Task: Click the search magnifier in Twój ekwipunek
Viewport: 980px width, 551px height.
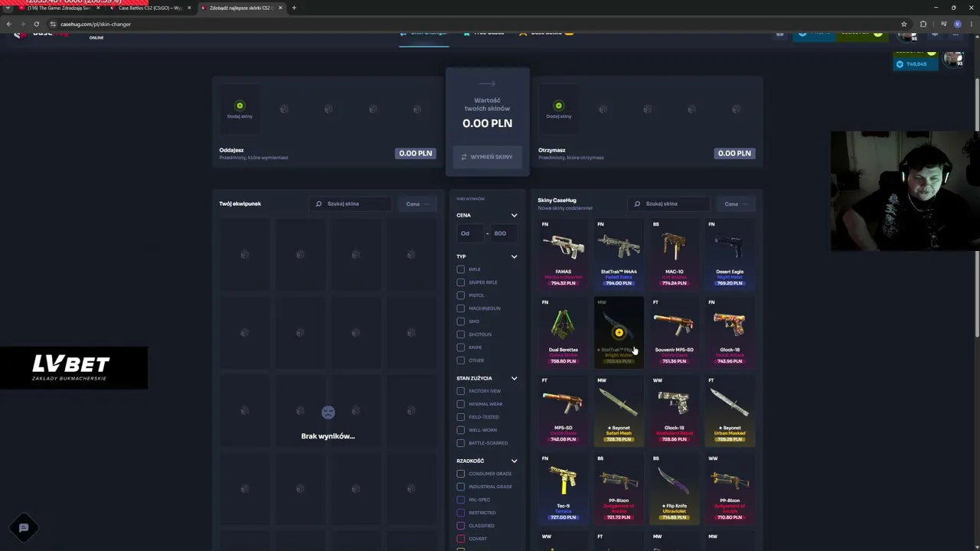Action: [x=319, y=204]
